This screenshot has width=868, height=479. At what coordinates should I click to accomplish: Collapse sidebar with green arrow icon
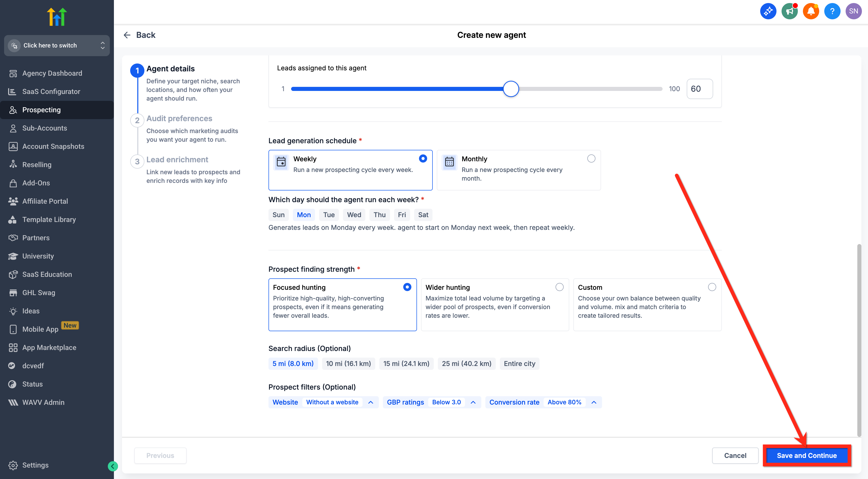[x=113, y=466]
